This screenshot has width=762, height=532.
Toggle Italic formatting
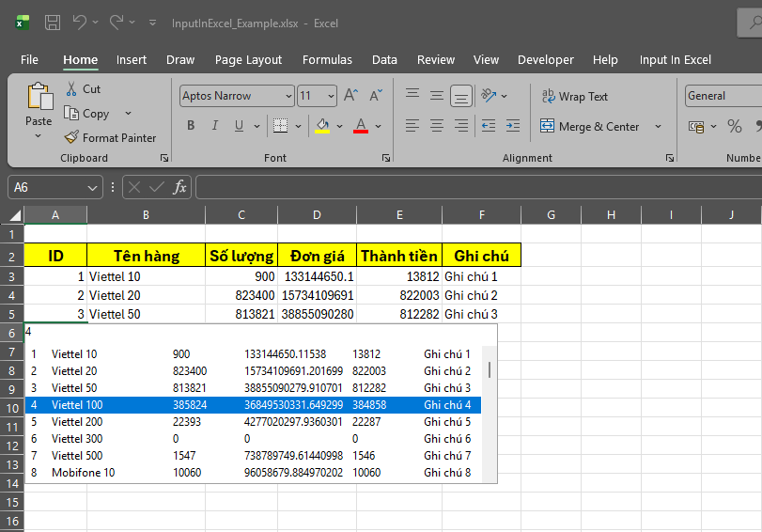(x=215, y=125)
